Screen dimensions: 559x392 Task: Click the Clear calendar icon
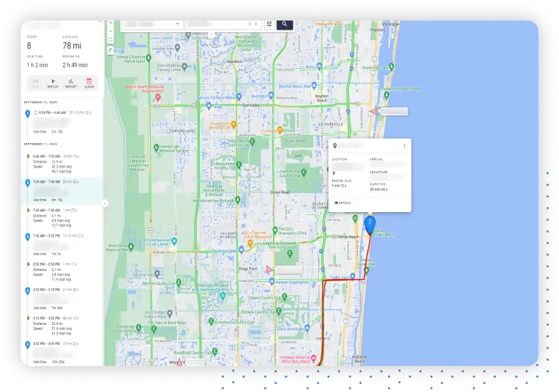point(89,83)
